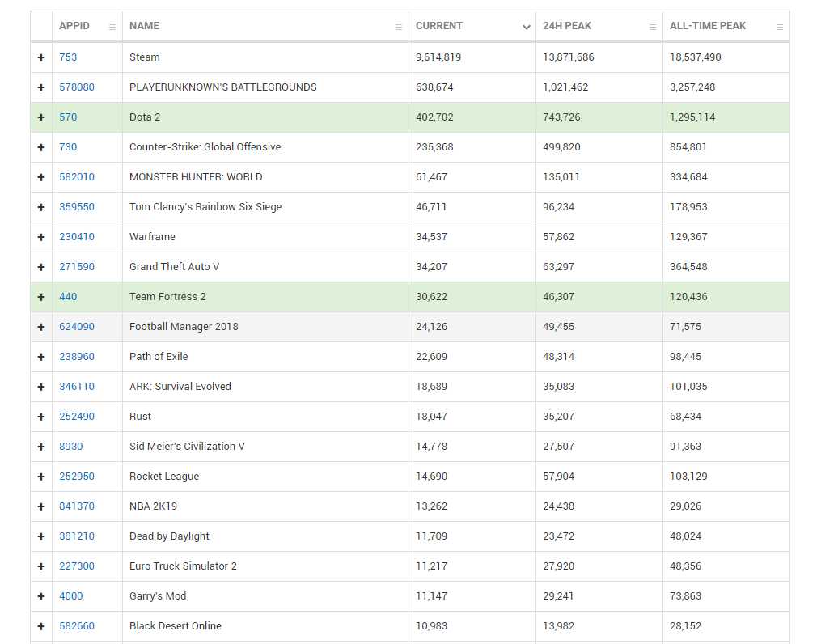Sort by the NAME column header
Screen dimensions: 817x644
coord(145,26)
